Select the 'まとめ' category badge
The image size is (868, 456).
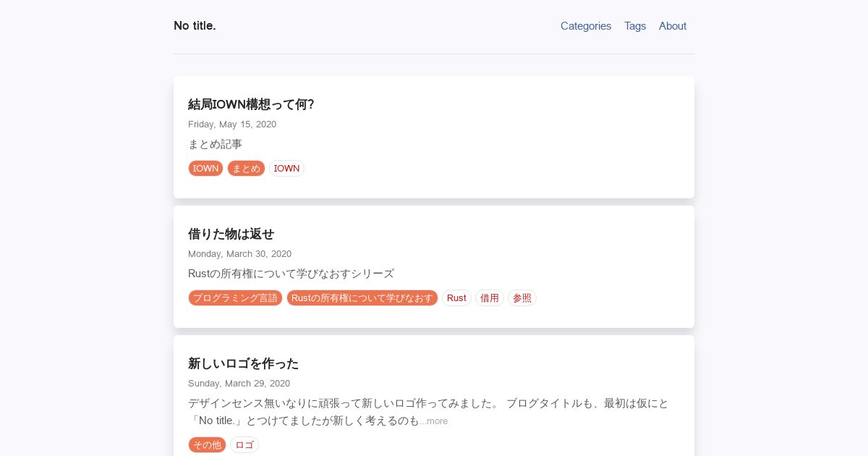pos(246,169)
